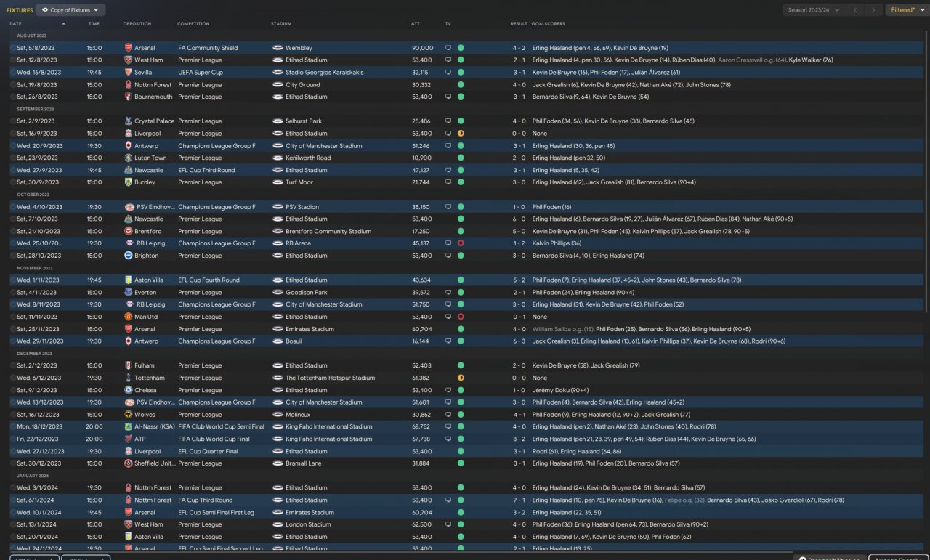The height and width of the screenshot is (560, 930).
Task: Open the 0 - 1 result against Man Utd
Action: coord(519,317)
